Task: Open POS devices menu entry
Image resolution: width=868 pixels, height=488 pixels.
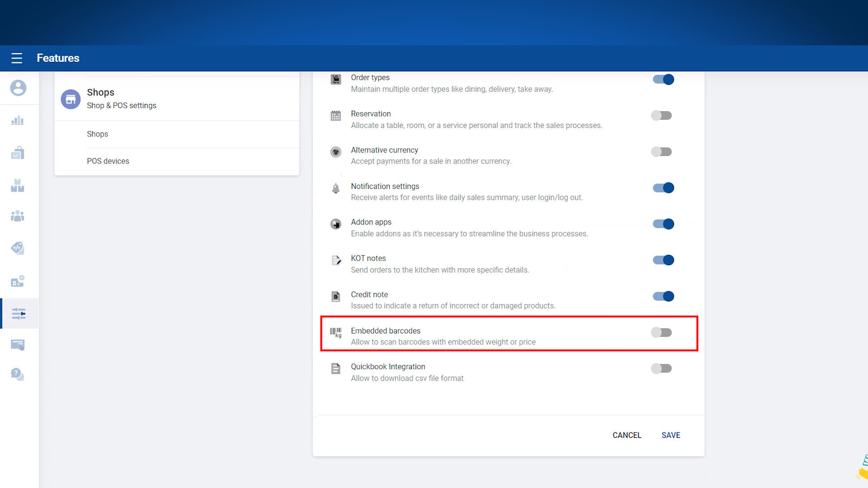Action: pyautogui.click(x=108, y=161)
